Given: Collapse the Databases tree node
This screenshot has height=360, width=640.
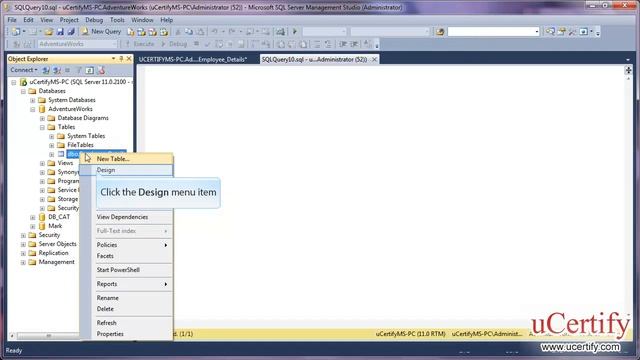Looking at the screenshot, I should point(23,91).
